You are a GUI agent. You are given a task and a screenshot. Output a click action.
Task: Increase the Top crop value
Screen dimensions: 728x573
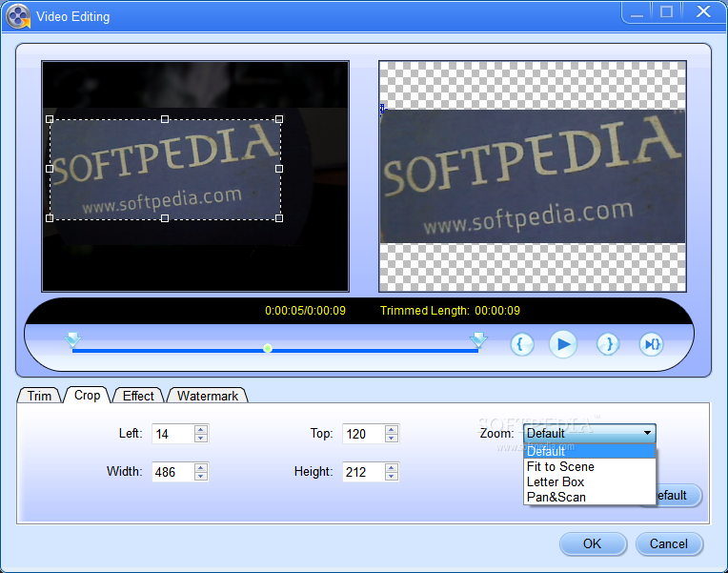(392, 429)
